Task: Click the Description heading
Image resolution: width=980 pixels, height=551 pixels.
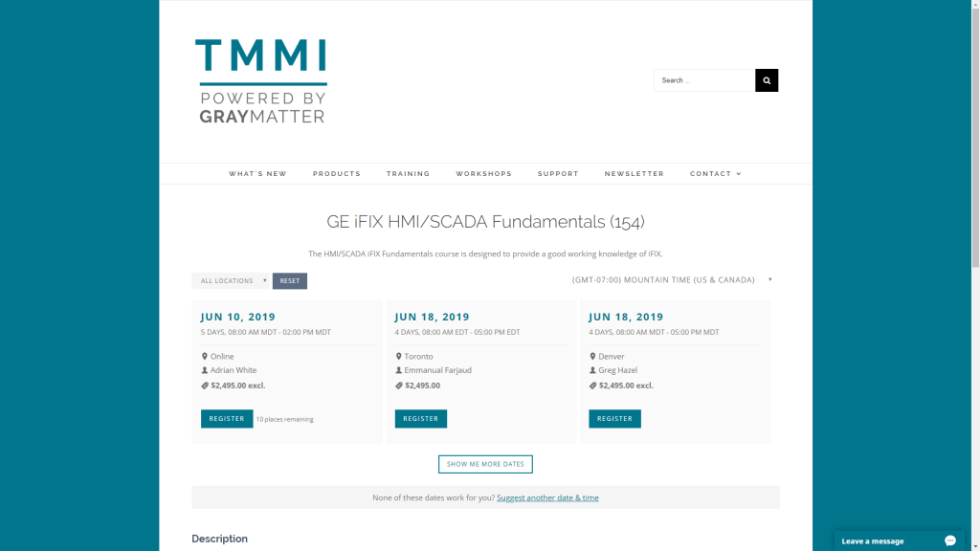Action: (x=219, y=539)
